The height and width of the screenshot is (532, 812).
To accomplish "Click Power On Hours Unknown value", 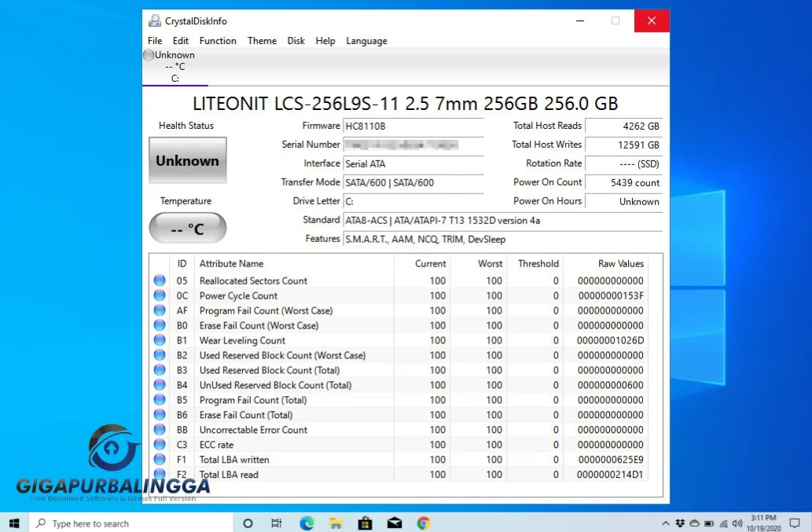I will (623, 201).
